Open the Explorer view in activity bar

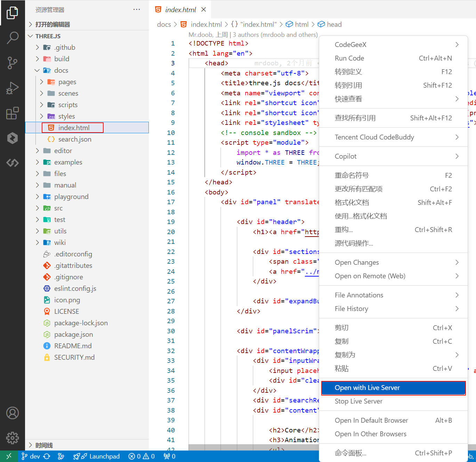13,13
